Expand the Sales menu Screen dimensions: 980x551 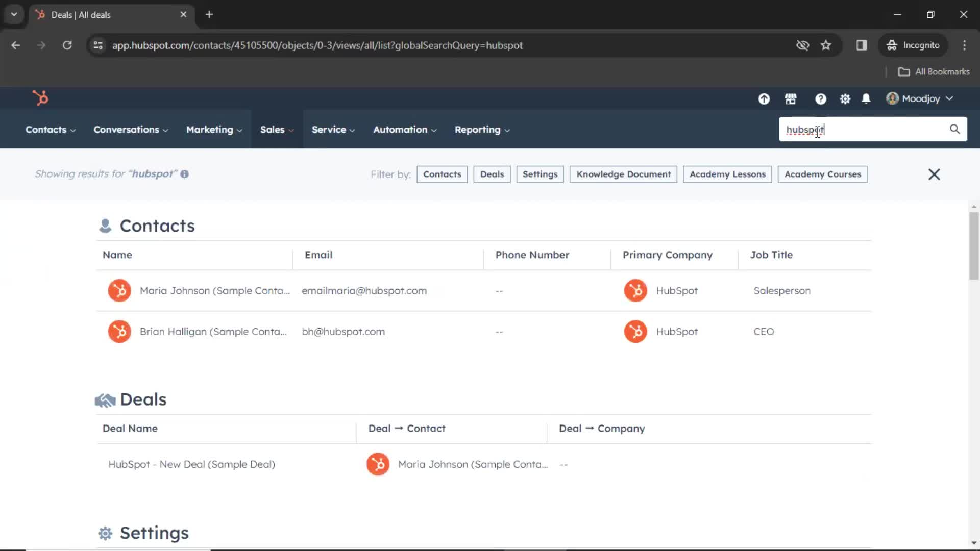[277, 130]
